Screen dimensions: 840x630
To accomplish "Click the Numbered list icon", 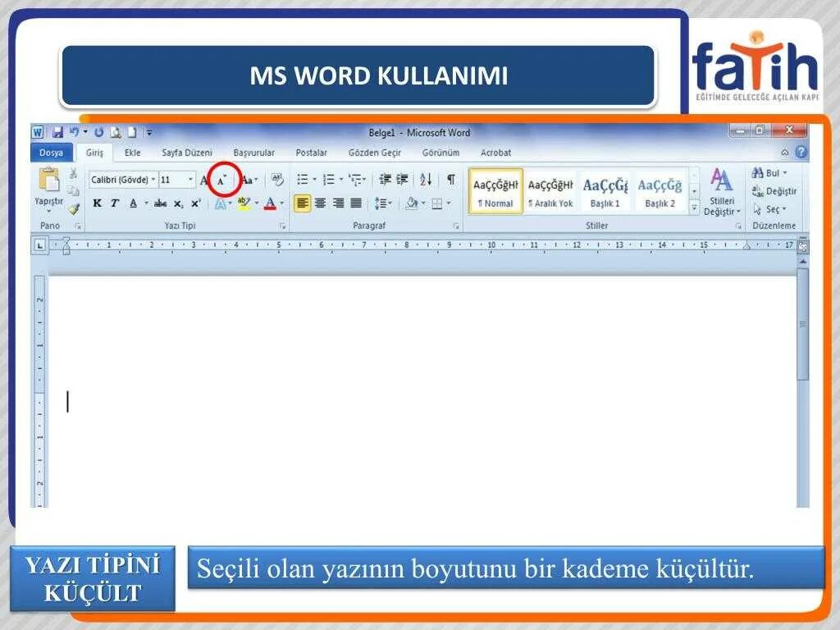I will [328, 180].
